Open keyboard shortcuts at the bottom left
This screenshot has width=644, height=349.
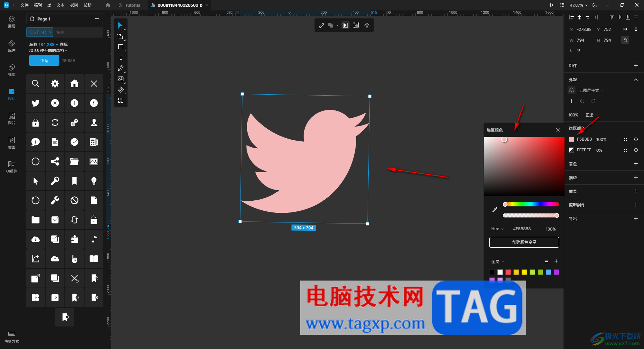coord(12,337)
